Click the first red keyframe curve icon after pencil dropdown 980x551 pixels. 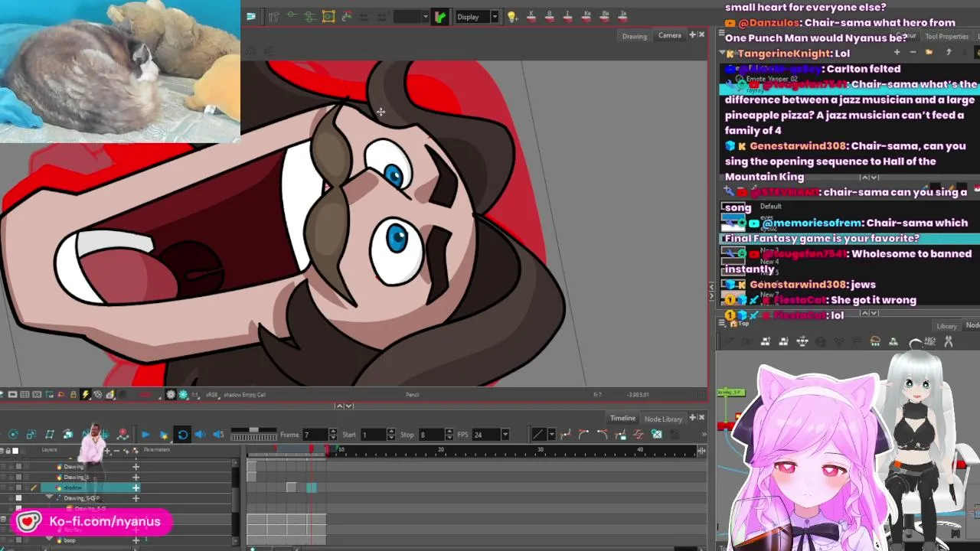[x=565, y=435]
